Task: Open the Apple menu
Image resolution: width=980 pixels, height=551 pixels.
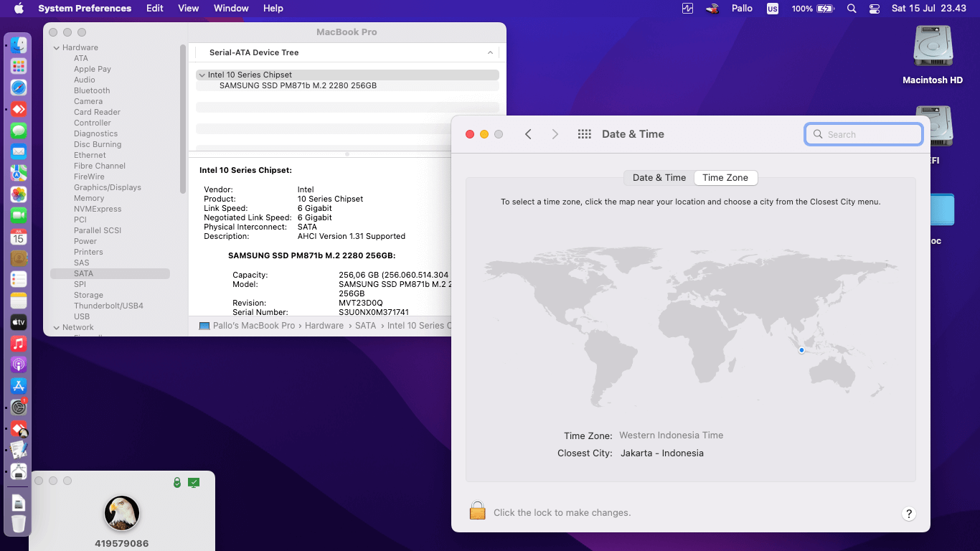Action: [19, 9]
